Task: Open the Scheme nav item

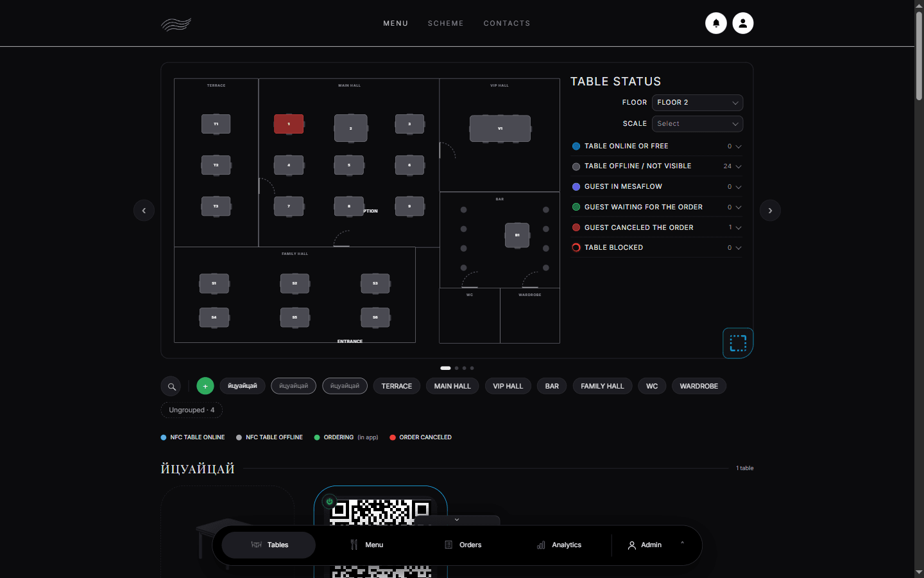Action: point(446,23)
